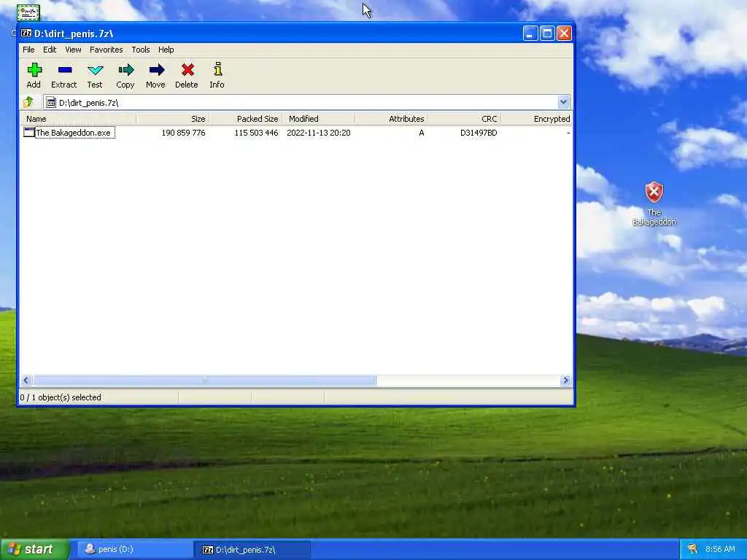Image resolution: width=747 pixels, height=560 pixels.
Task: Click the archive icon in address bar
Action: [x=51, y=102]
